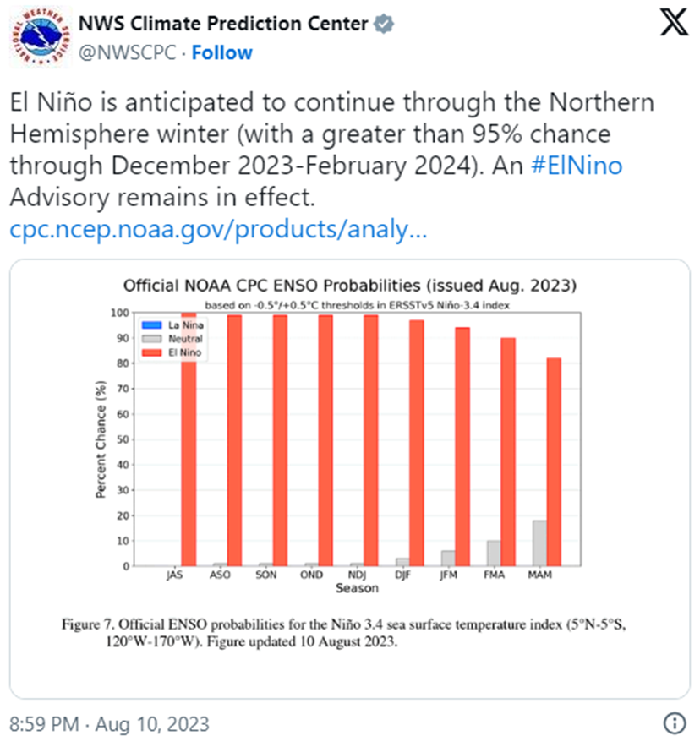Click the @NWSCPC handle
The image size is (700, 747).
click(127, 52)
